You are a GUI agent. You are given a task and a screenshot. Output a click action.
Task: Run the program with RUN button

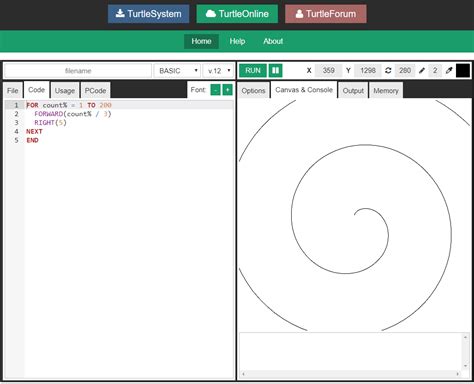click(x=253, y=70)
